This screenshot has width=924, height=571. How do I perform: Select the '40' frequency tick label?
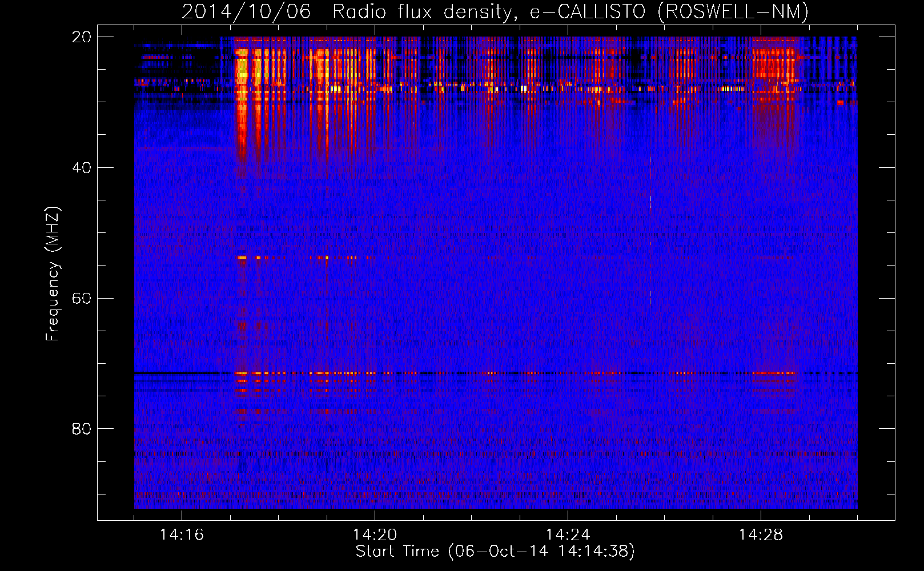click(82, 168)
